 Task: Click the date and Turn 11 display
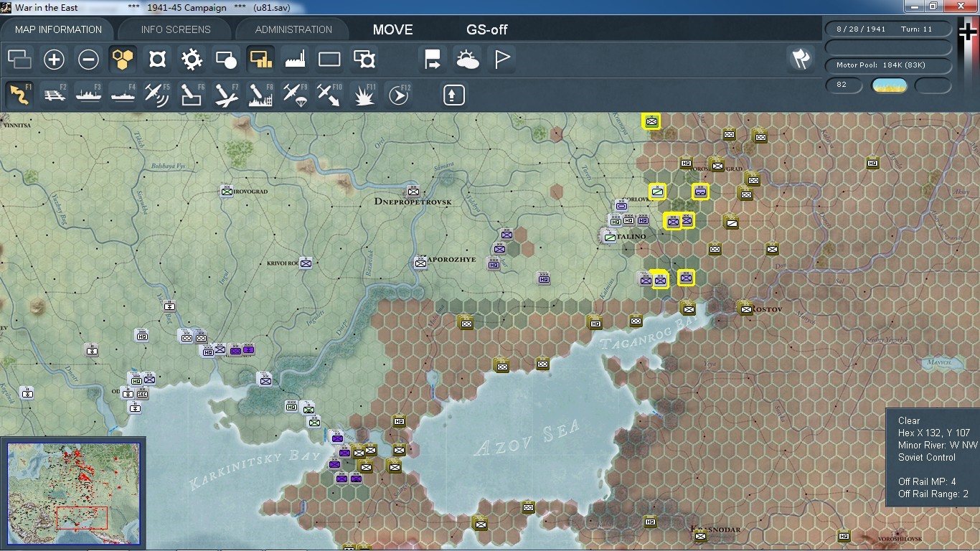889,29
